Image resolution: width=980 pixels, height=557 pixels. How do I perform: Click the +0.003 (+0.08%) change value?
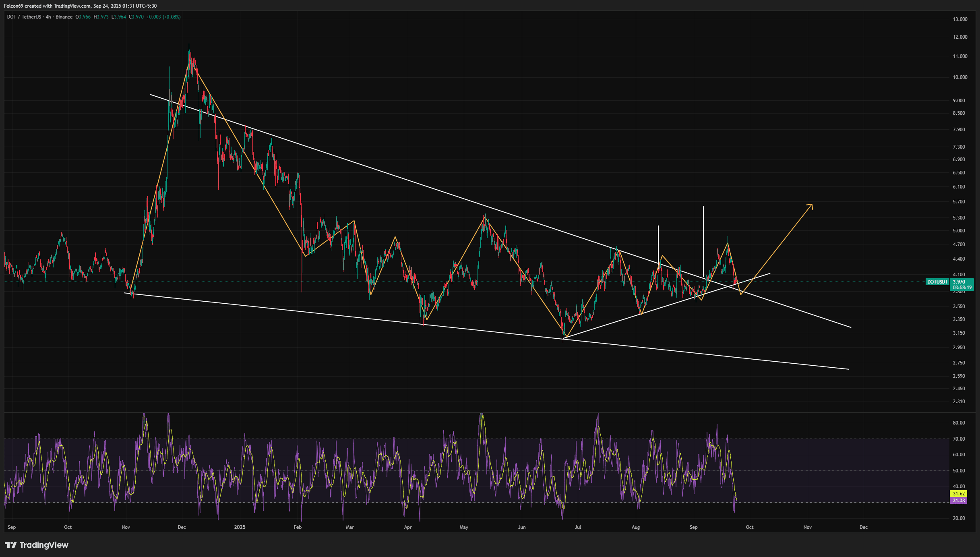(163, 17)
